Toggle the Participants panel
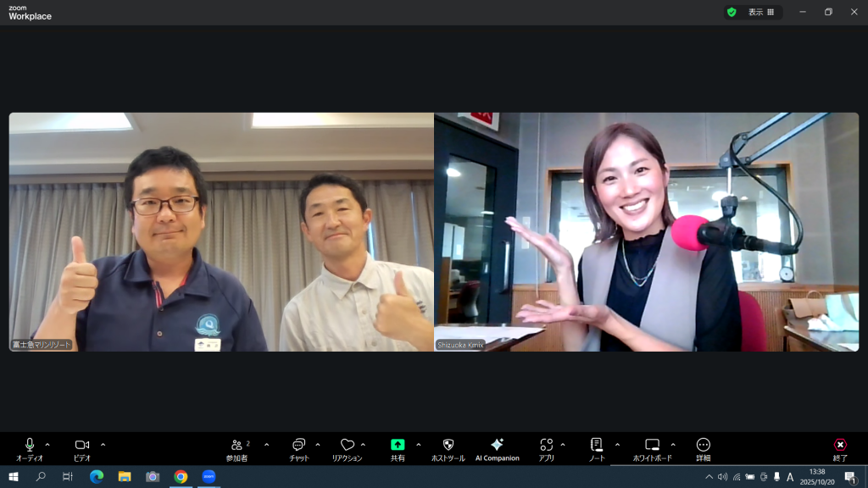Image resolution: width=868 pixels, height=488 pixels. point(236,445)
